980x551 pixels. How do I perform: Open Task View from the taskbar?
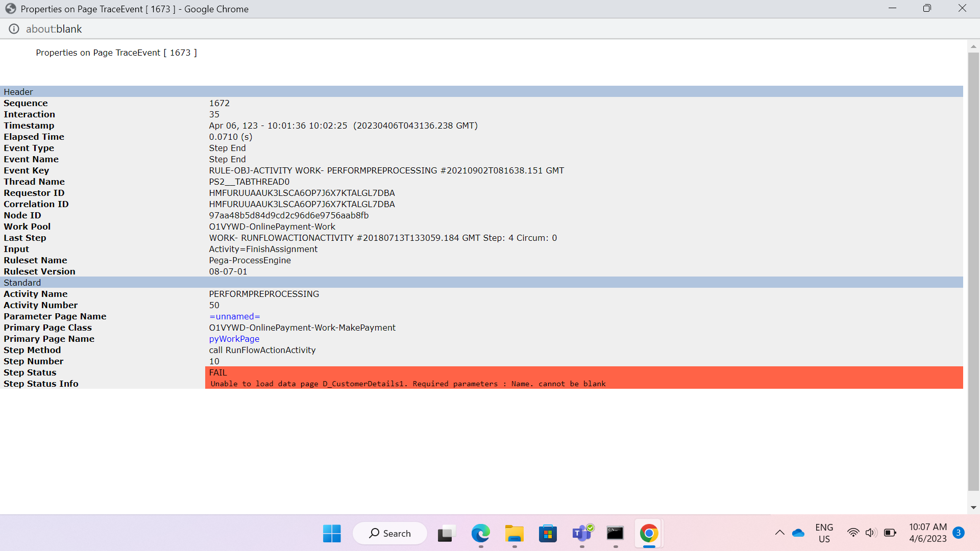[446, 534]
